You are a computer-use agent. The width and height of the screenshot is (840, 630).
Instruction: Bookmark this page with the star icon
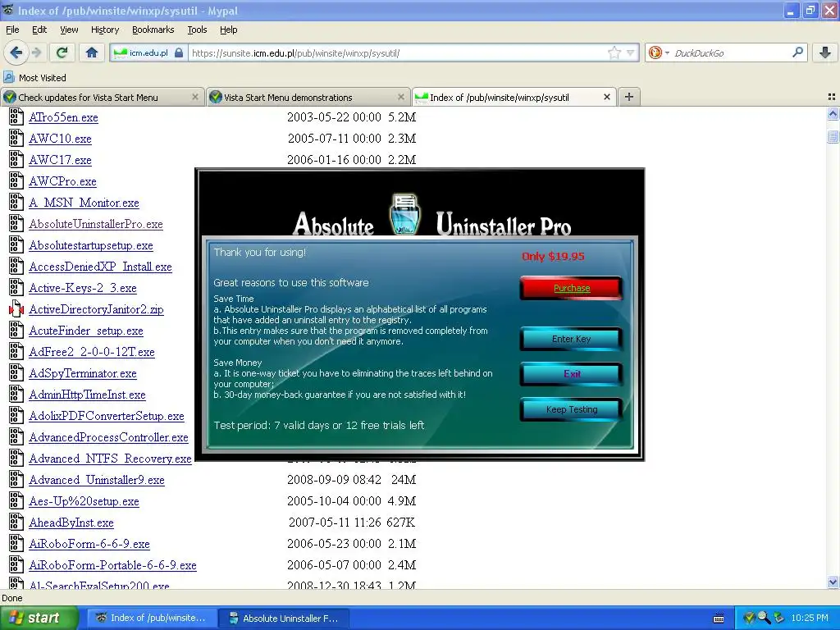[614, 52]
